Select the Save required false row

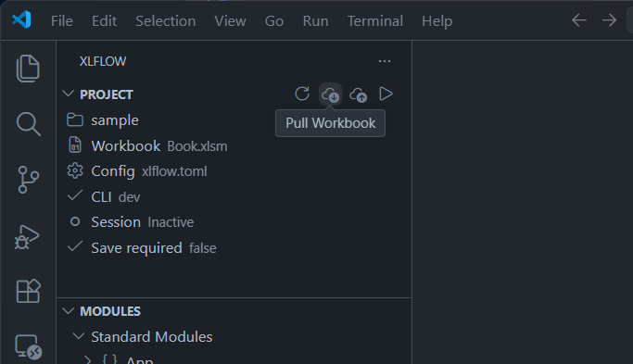coord(234,247)
